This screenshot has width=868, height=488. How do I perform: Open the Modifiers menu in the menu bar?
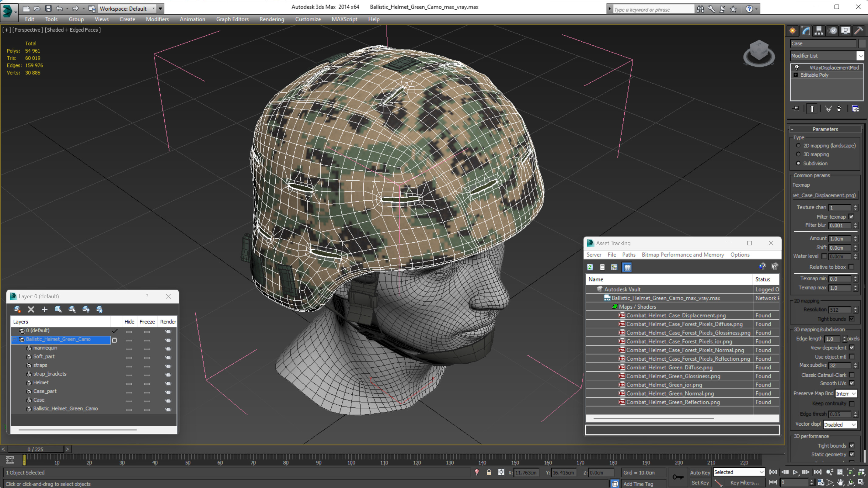tap(157, 19)
